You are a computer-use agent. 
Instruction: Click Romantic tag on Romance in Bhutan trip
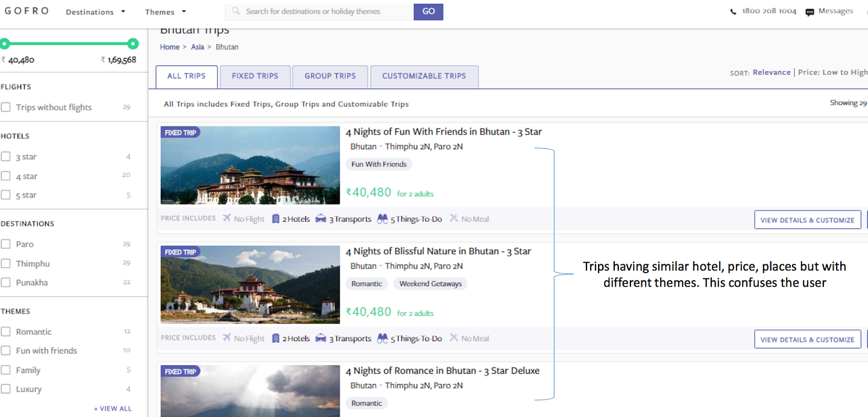point(367,403)
